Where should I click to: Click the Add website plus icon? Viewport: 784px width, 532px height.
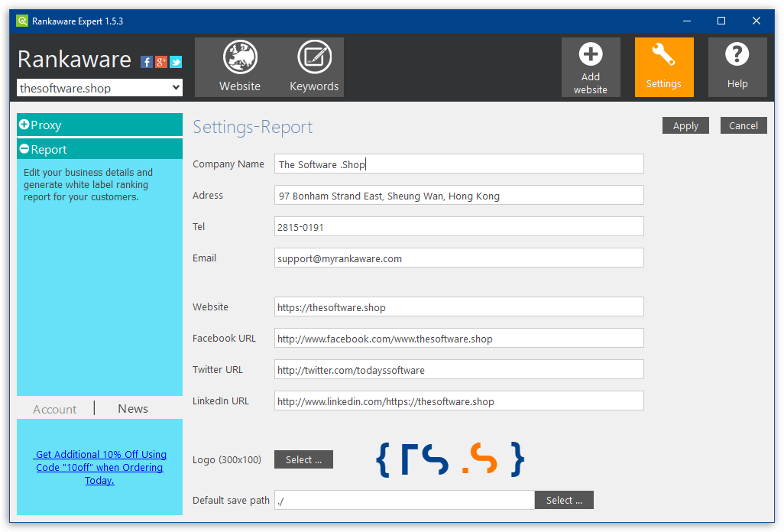(591, 54)
